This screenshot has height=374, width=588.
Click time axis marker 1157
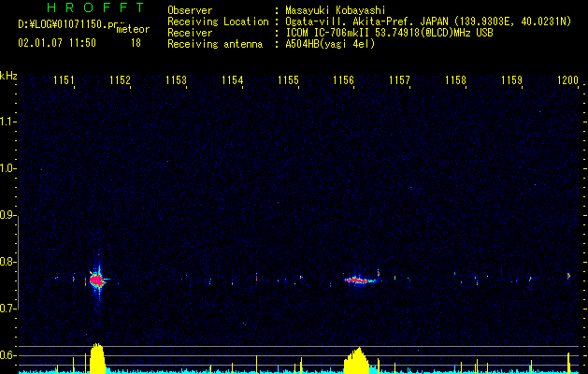point(399,80)
